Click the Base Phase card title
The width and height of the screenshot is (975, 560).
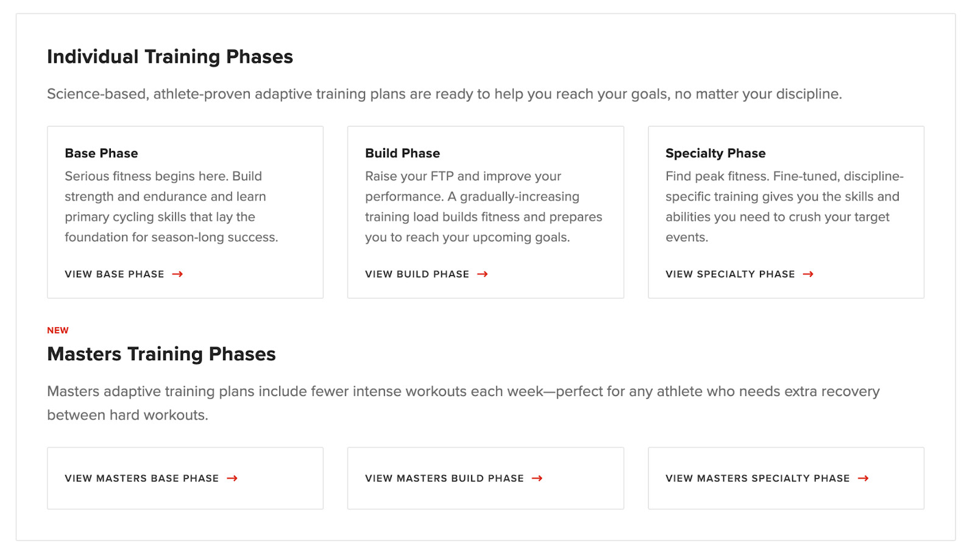[101, 153]
